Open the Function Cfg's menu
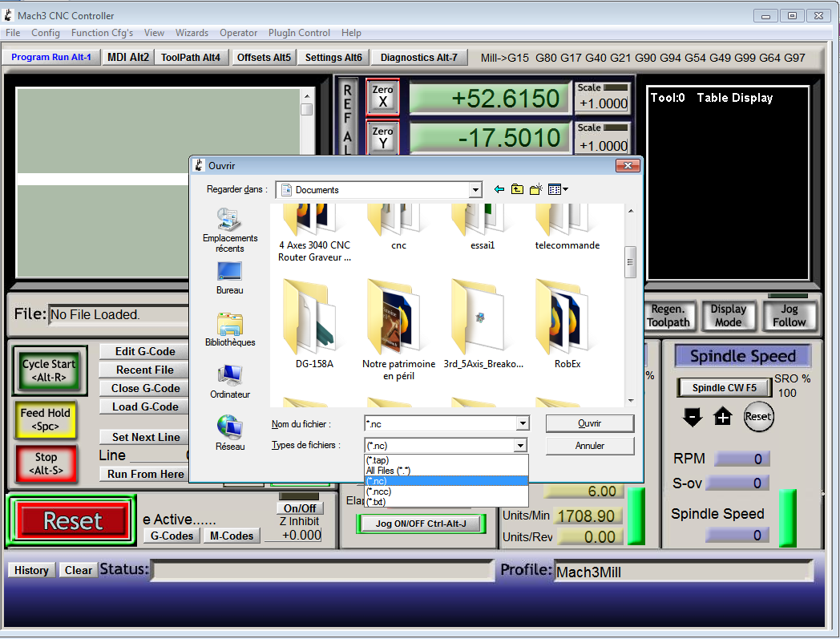Image resolution: width=840 pixels, height=639 pixels. pos(102,33)
